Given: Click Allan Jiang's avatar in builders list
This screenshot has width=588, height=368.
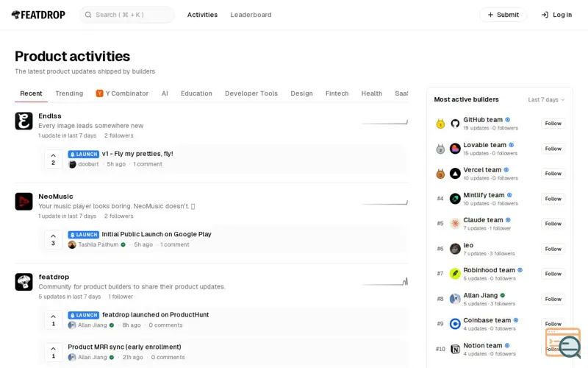Looking at the screenshot, I should point(455,299).
